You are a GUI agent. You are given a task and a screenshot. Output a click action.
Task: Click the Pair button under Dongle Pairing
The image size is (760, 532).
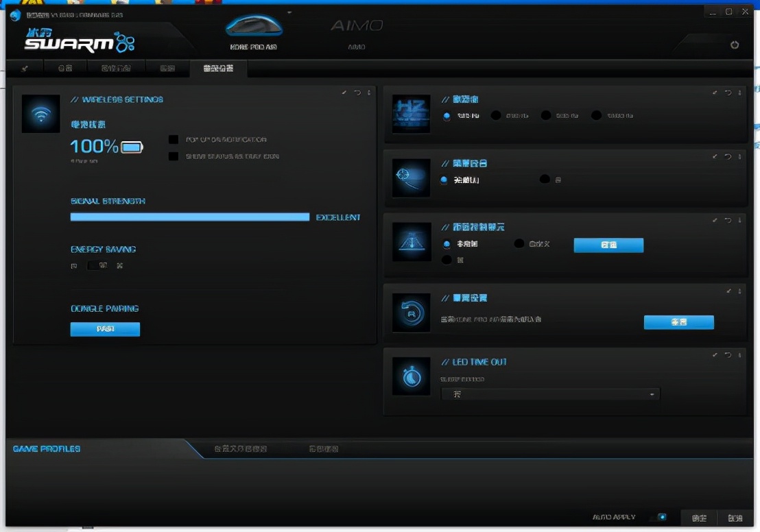105,329
